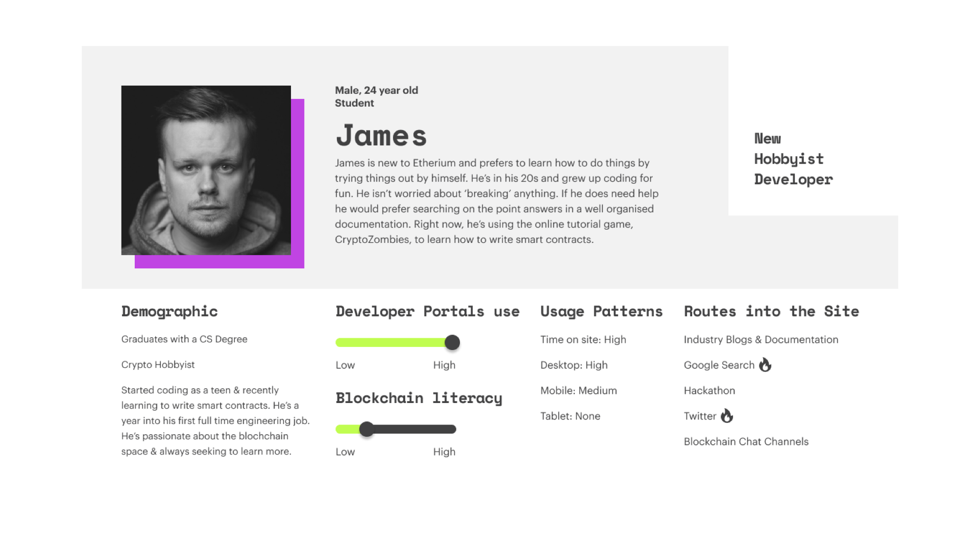This screenshot has width=980, height=551.
Task: Click the Time on site: High line
Action: [583, 339]
